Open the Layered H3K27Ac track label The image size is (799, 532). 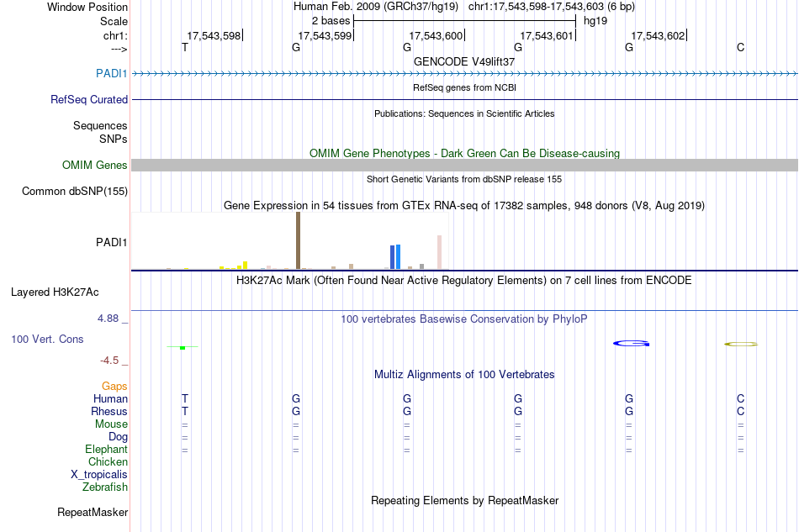click(55, 292)
